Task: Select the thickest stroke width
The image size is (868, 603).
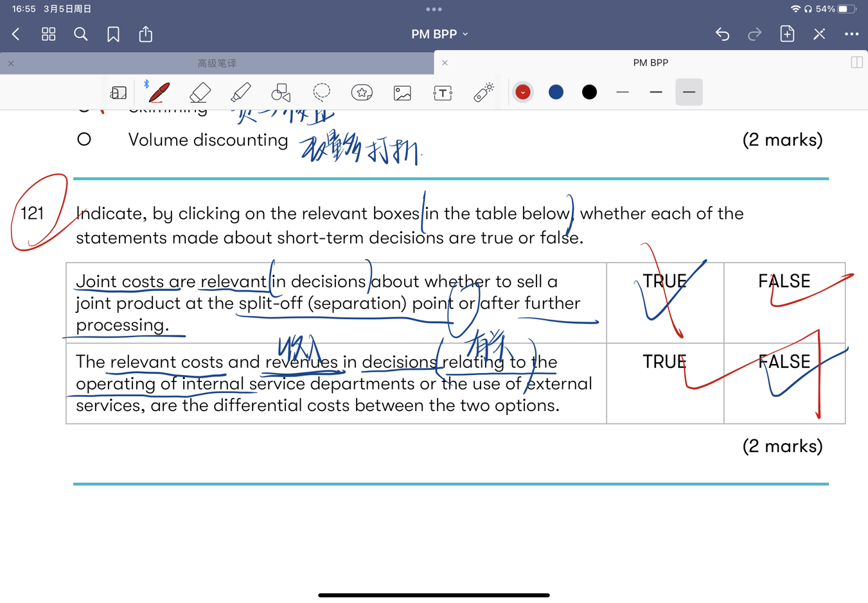Action: [x=689, y=92]
